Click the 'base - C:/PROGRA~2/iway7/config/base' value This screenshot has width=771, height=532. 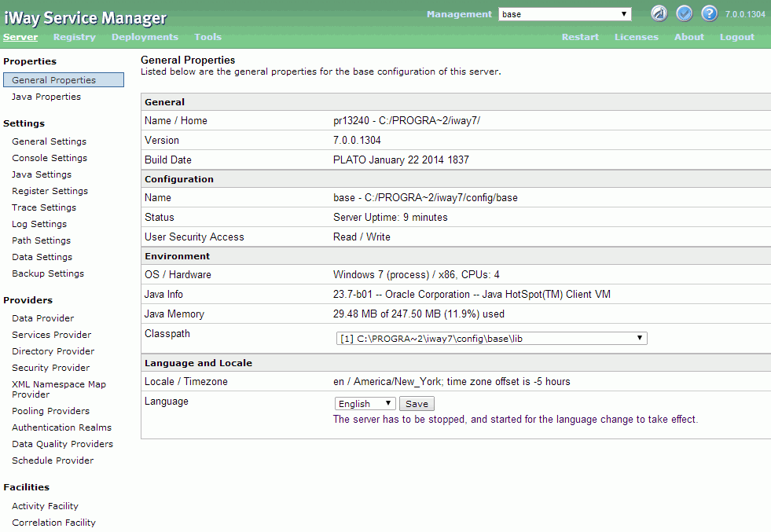pos(425,198)
